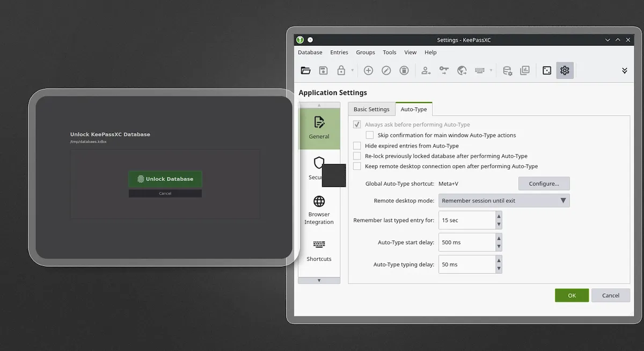The image size is (644, 351).
Task: Open the Remote desktop mode dropdown
Action: (x=504, y=201)
